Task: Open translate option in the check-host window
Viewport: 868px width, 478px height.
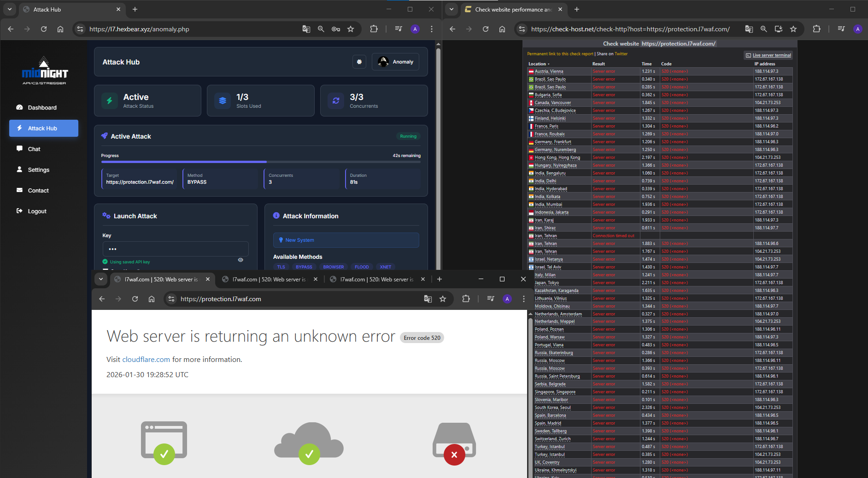Action: pyautogui.click(x=749, y=29)
